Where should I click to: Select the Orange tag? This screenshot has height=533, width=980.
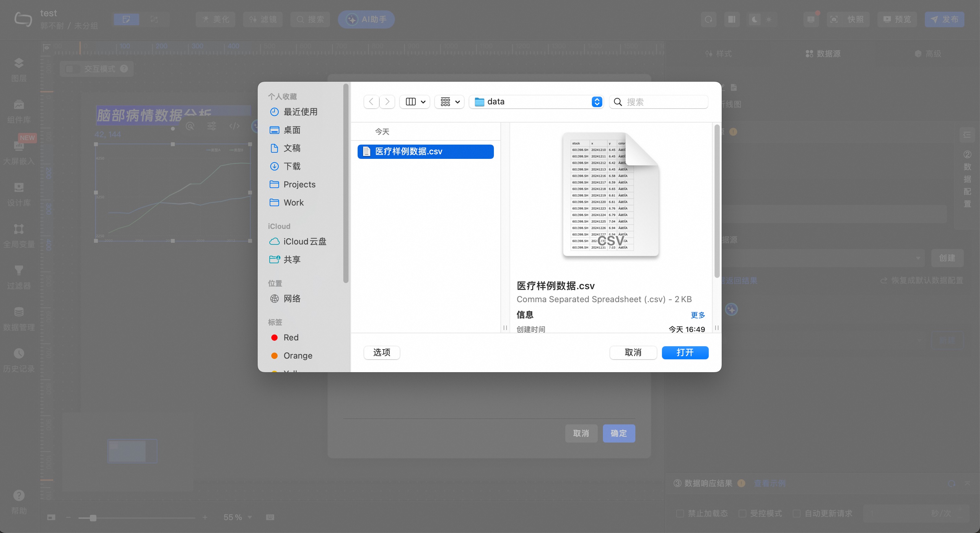298,355
